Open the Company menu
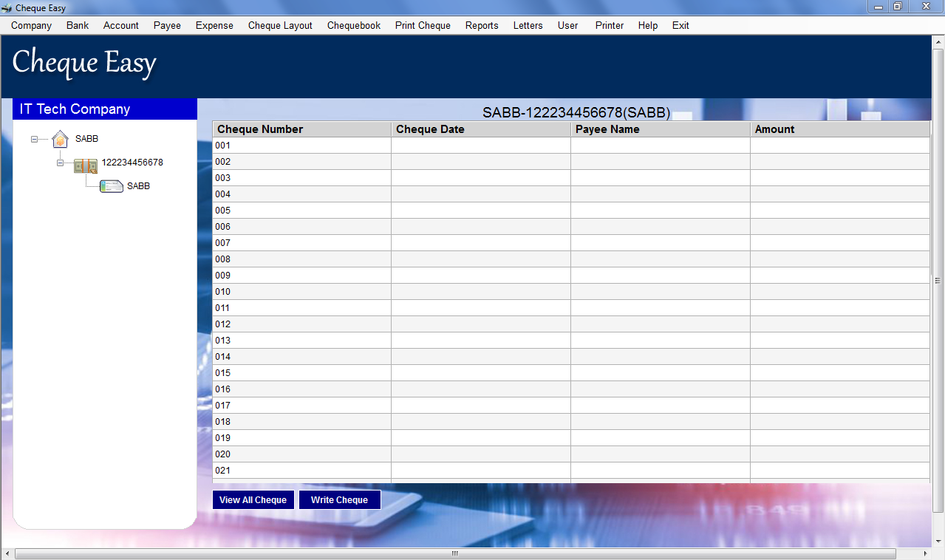Image resolution: width=945 pixels, height=560 pixels. [30, 25]
